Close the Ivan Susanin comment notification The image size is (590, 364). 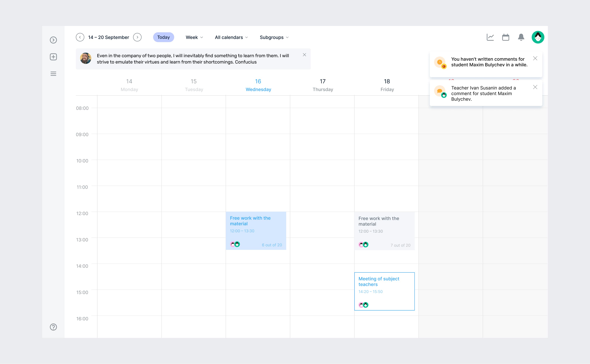(x=535, y=87)
